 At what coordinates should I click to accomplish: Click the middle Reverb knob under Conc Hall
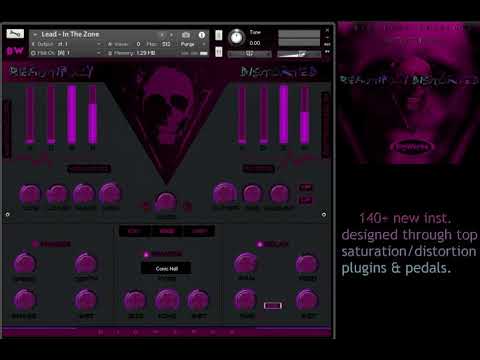tap(167, 301)
